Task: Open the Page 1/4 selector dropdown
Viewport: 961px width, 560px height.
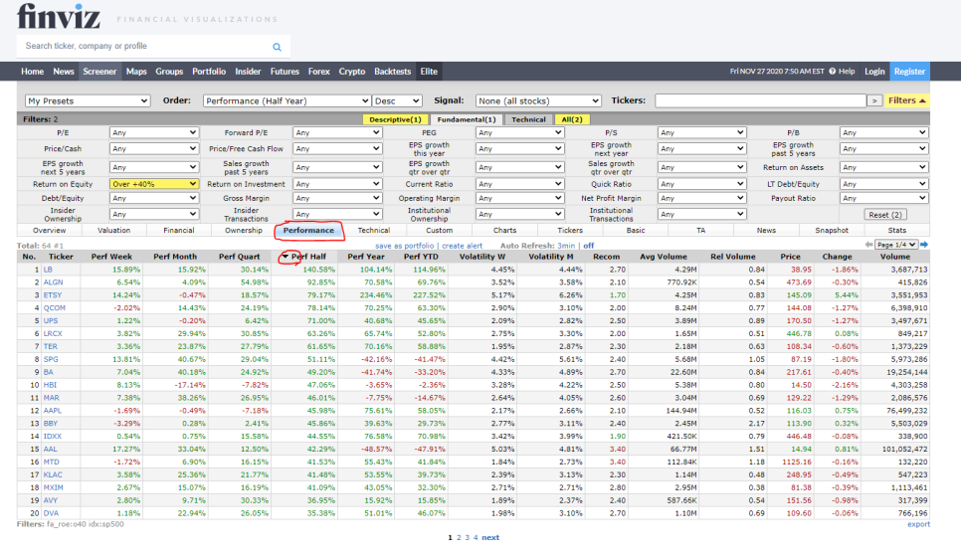Action: click(x=896, y=245)
